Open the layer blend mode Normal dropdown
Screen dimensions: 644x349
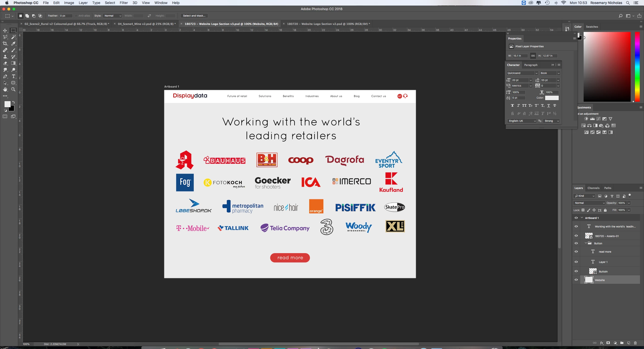click(x=589, y=203)
